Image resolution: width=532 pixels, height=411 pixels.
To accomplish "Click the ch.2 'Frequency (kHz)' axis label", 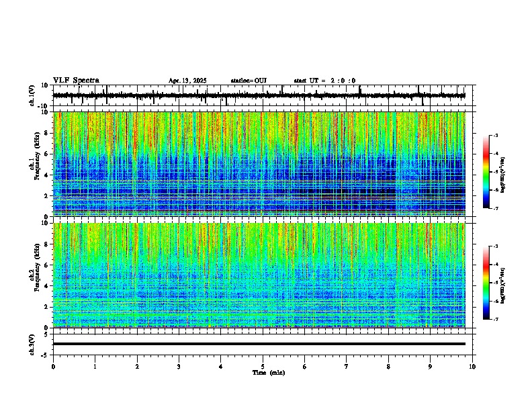I will (37, 267).
